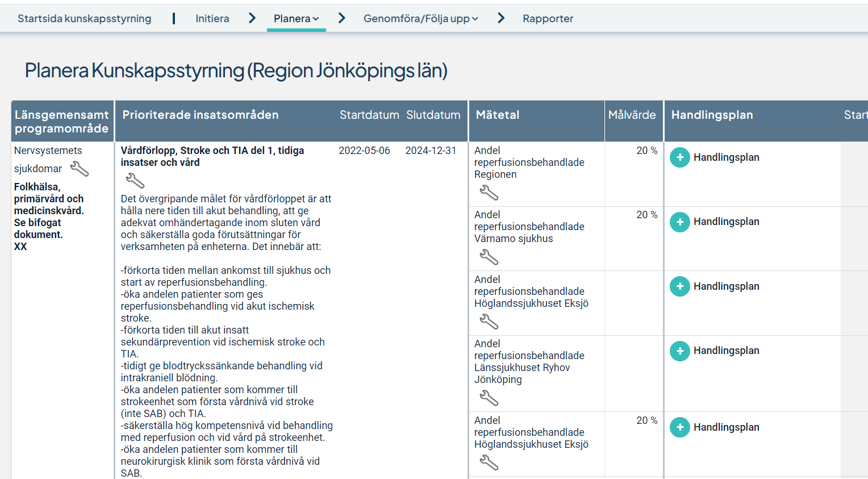Click the 20 % target for Regionen

647,151
